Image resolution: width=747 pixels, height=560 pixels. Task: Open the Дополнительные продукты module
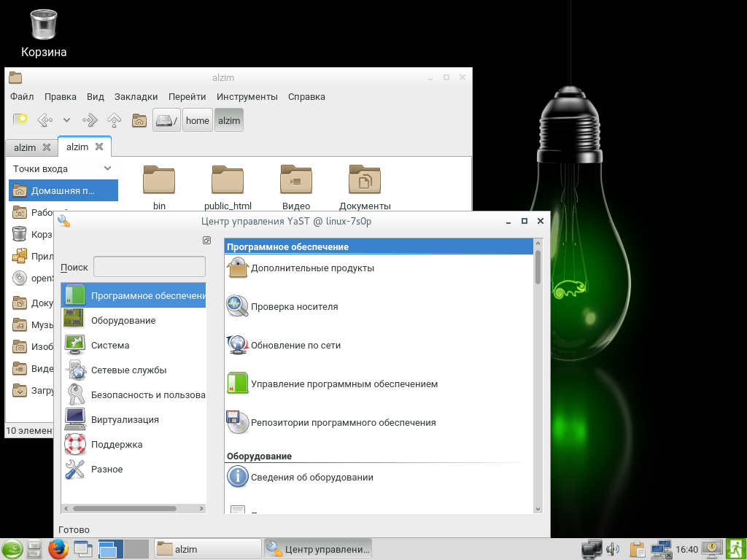pos(311,268)
